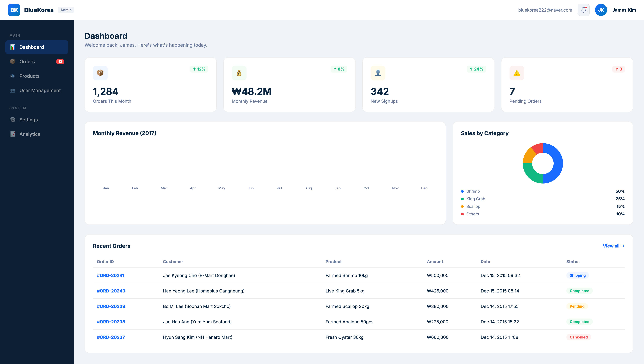Click the money bag revenue icon
Viewport: 644px width, 364px height.
coord(239,73)
